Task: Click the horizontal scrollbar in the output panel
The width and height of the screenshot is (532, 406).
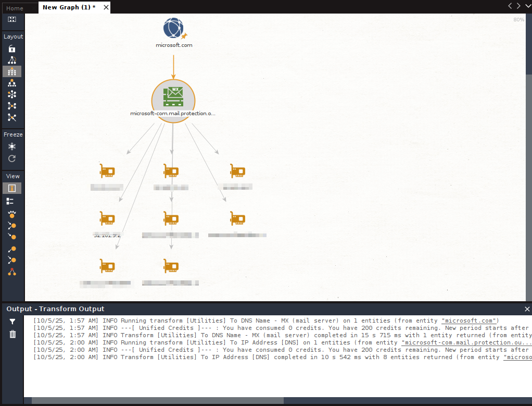Action: pos(158,401)
